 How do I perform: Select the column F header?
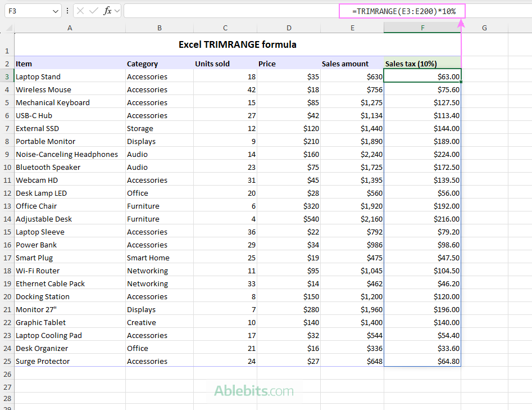coord(422,27)
